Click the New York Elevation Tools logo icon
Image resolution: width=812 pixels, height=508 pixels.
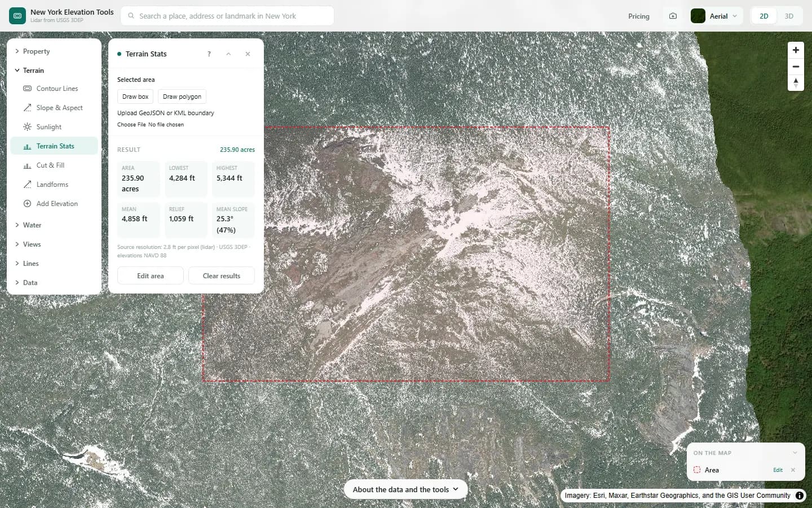click(17, 16)
